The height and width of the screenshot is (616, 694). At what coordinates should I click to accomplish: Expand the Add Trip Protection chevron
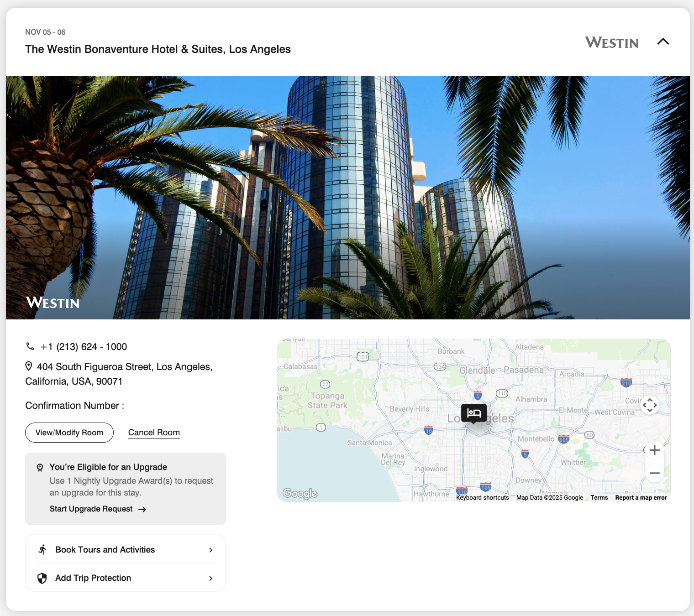point(210,578)
